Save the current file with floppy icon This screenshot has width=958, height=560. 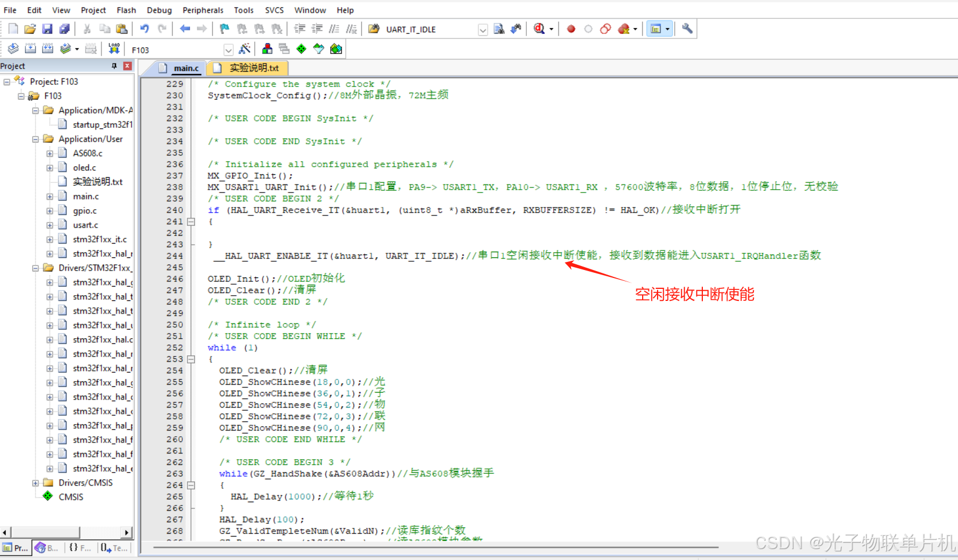(47, 29)
